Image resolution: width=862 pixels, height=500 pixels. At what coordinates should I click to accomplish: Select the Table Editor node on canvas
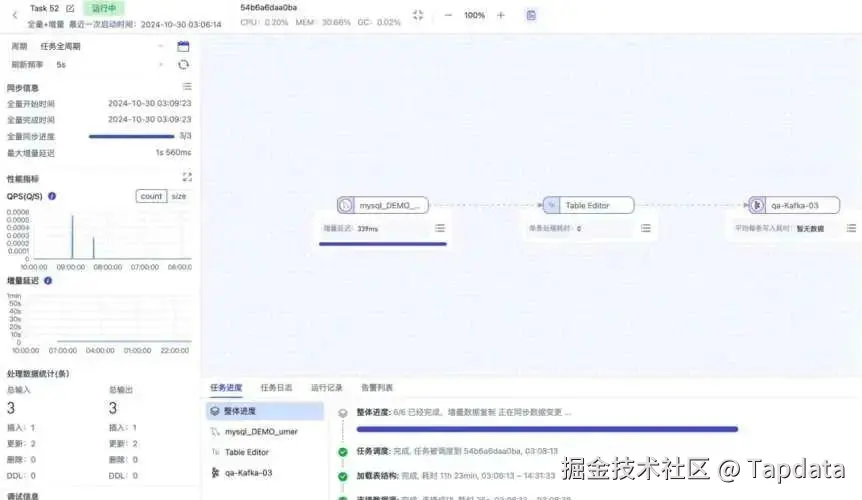click(588, 205)
